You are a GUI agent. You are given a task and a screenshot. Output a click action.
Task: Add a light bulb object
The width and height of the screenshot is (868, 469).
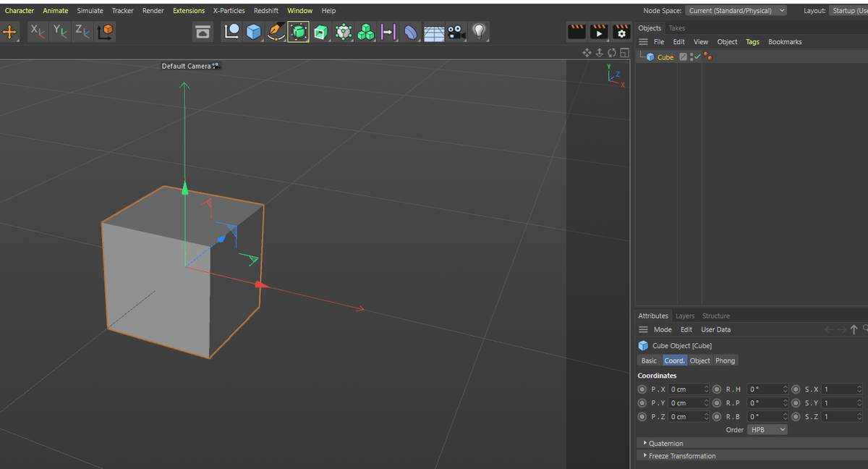tap(479, 32)
